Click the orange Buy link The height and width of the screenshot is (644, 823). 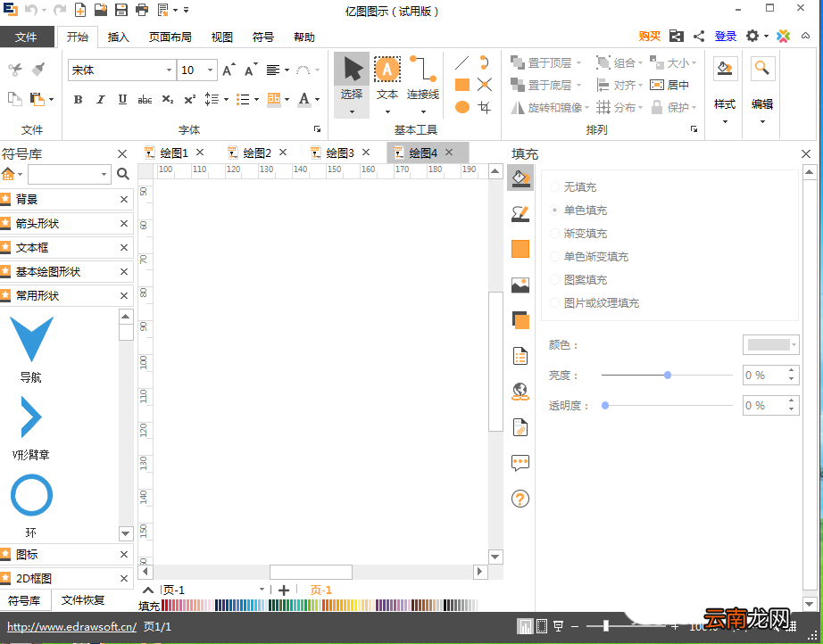649,37
